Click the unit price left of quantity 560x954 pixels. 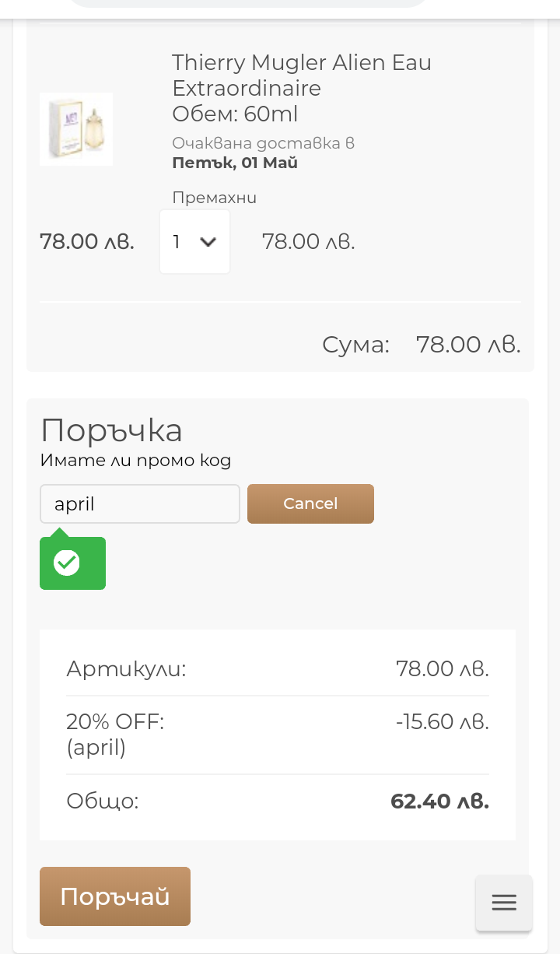(87, 242)
